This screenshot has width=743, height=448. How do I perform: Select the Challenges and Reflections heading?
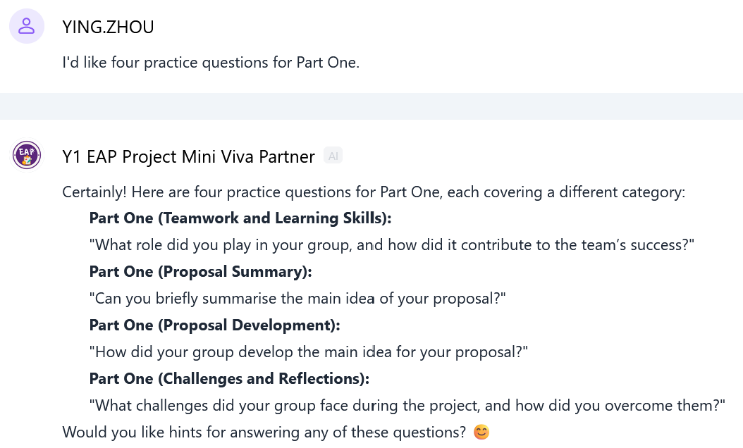[229, 379]
